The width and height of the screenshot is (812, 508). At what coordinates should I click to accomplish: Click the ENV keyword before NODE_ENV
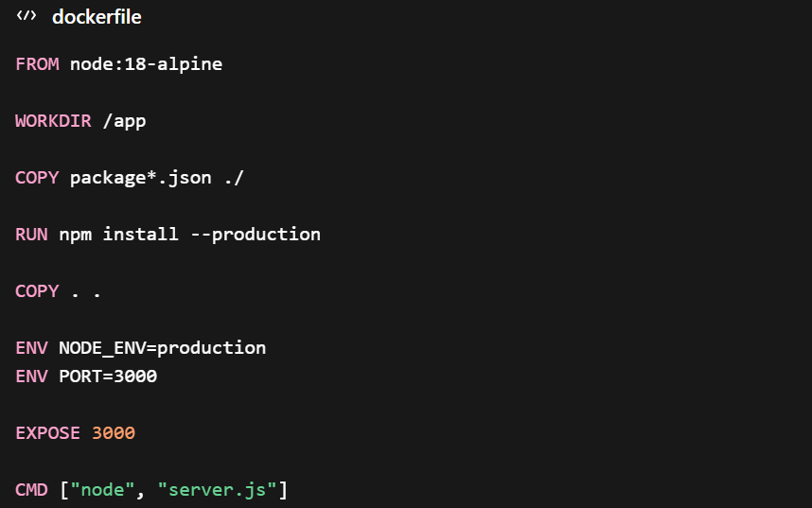31,348
